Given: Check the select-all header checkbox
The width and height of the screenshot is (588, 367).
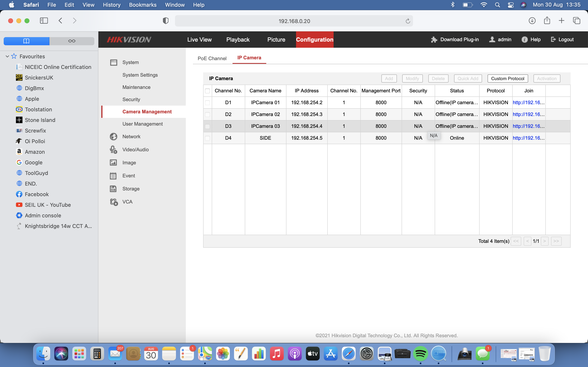Looking at the screenshot, I should 207,91.
